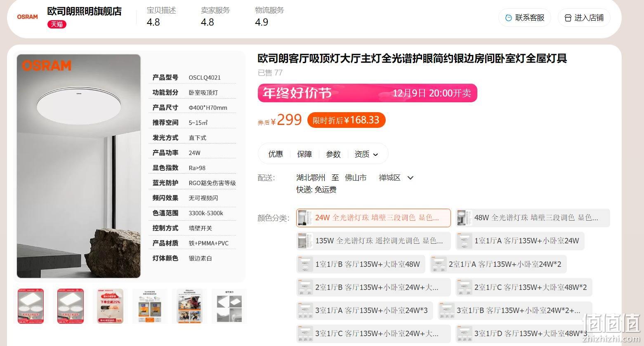Click the 快递: 免运费 shipping text
644x346 pixels.
(316, 190)
